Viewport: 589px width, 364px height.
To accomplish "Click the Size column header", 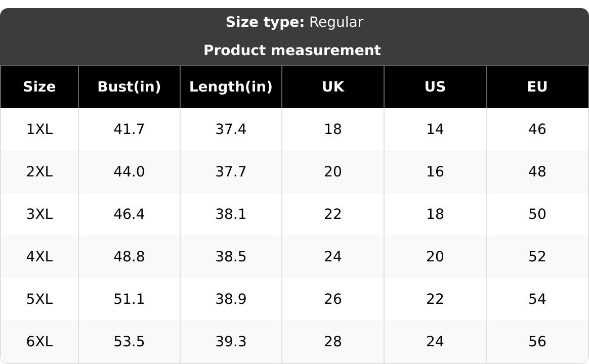I will [x=39, y=86].
